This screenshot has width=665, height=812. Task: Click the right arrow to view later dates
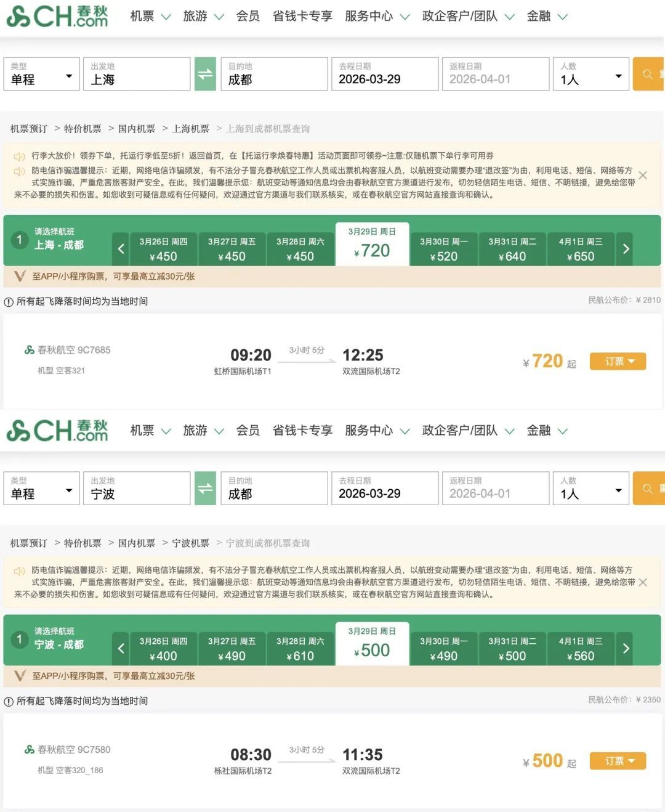click(x=626, y=248)
